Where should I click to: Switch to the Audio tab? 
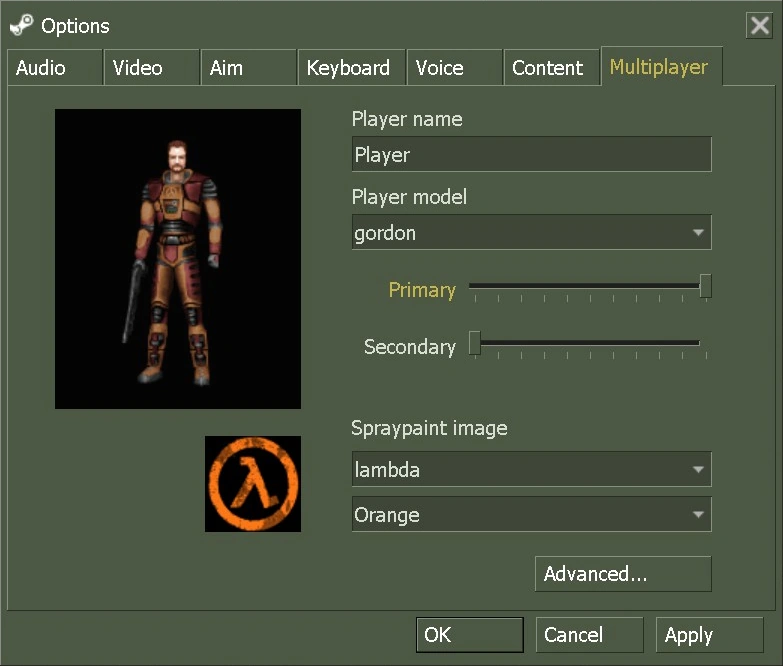pos(55,67)
